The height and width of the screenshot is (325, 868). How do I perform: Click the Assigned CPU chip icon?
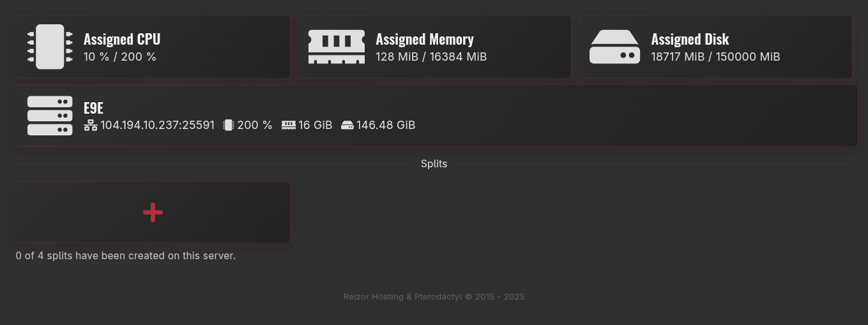[50, 47]
